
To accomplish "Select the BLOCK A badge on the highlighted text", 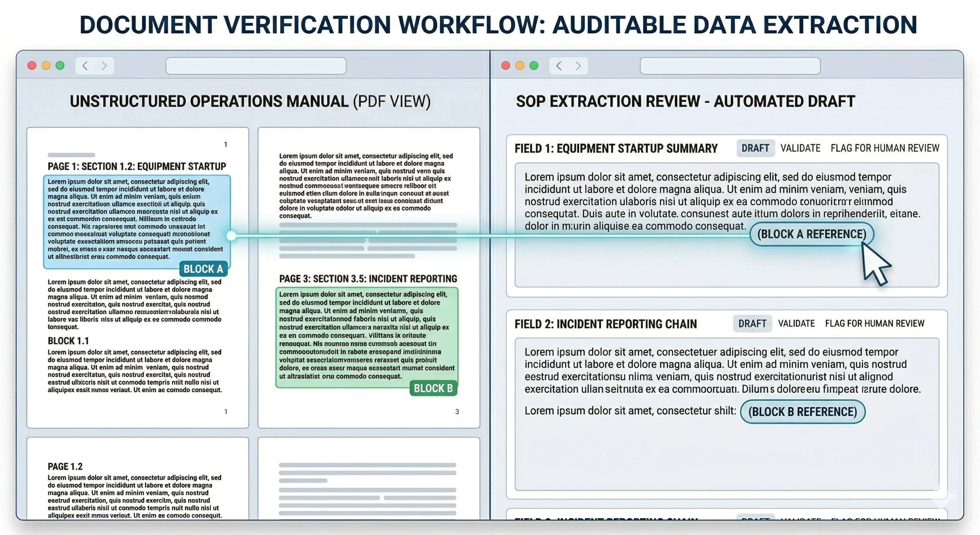I will [x=204, y=269].
